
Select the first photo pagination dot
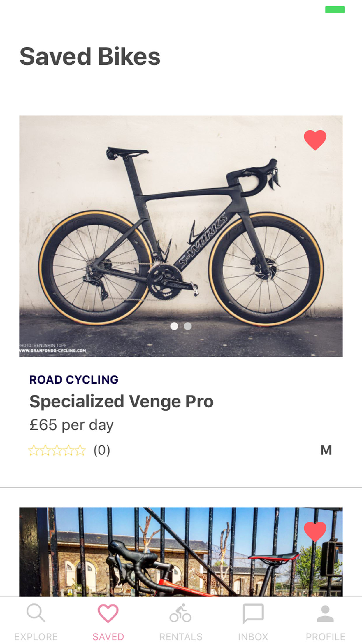tap(174, 326)
